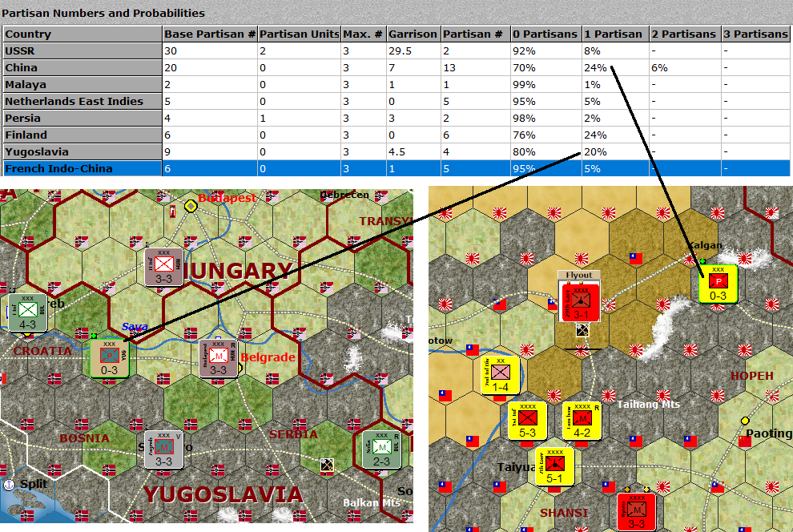
Task: Click the Garrison column header
Action: tap(413, 34)
